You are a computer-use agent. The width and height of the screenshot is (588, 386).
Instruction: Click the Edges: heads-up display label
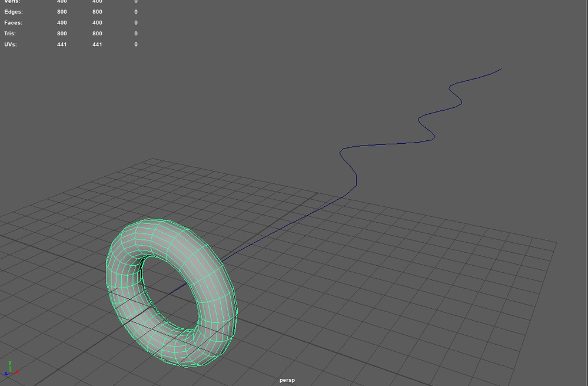tap(14, 12)
